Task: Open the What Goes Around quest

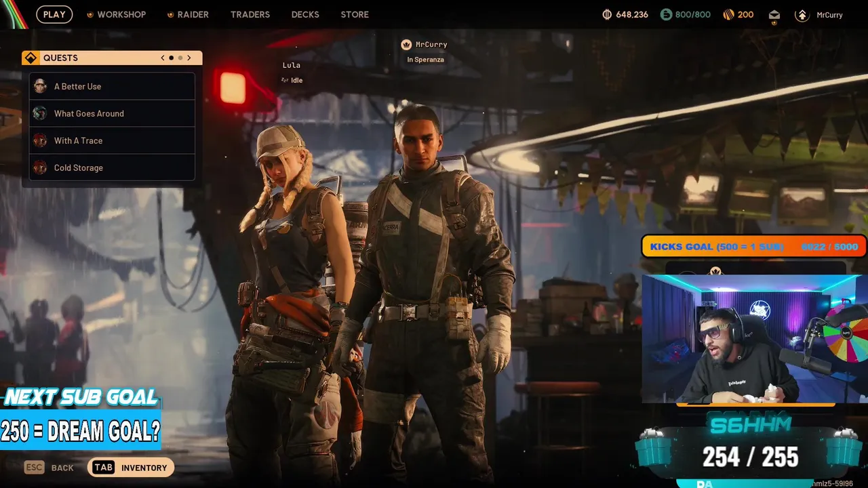Action: pos(112,113)
